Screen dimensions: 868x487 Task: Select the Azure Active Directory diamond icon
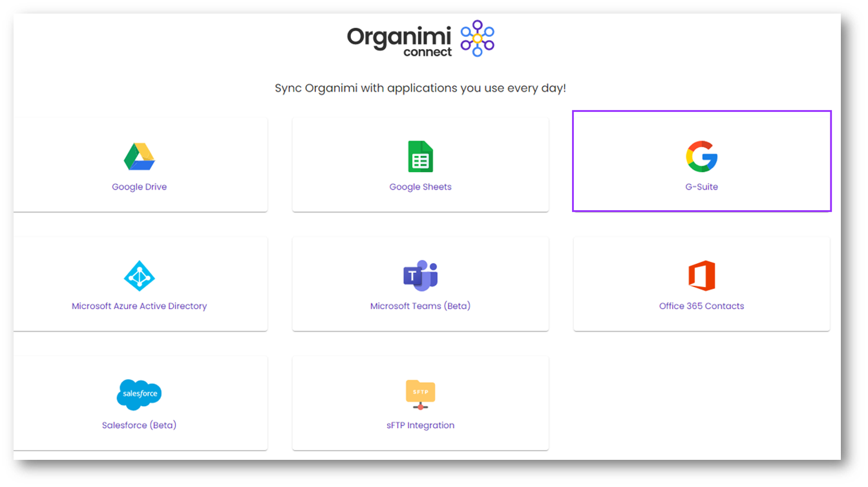(x=139, y=276)
